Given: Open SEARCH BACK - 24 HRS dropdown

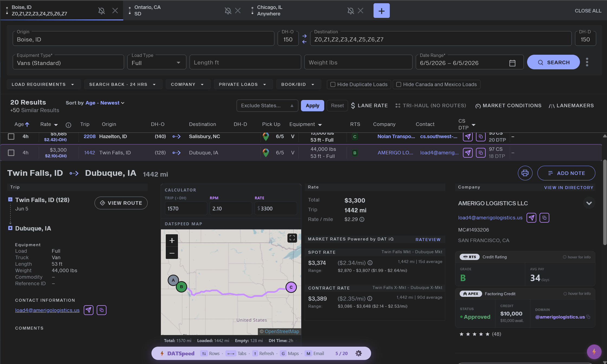Looking at the screenshot, I should 123,84.
